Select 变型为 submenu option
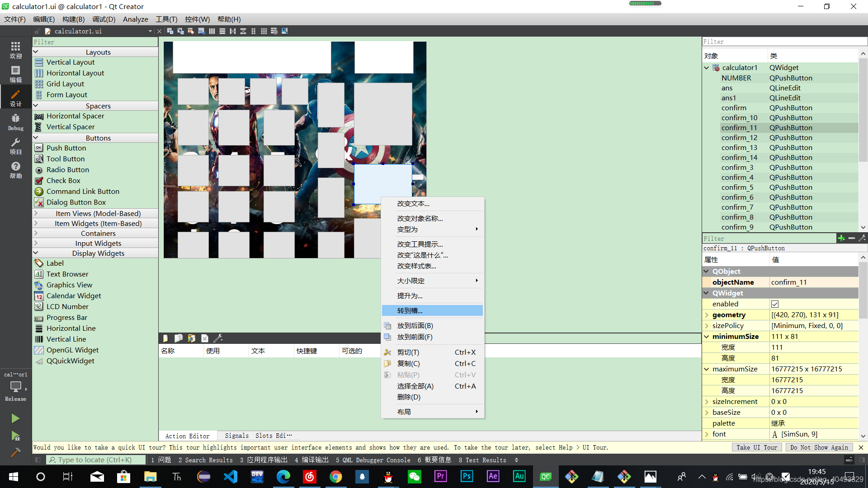The width and height of the screenshot is (868, 488). tap(432, 229)
